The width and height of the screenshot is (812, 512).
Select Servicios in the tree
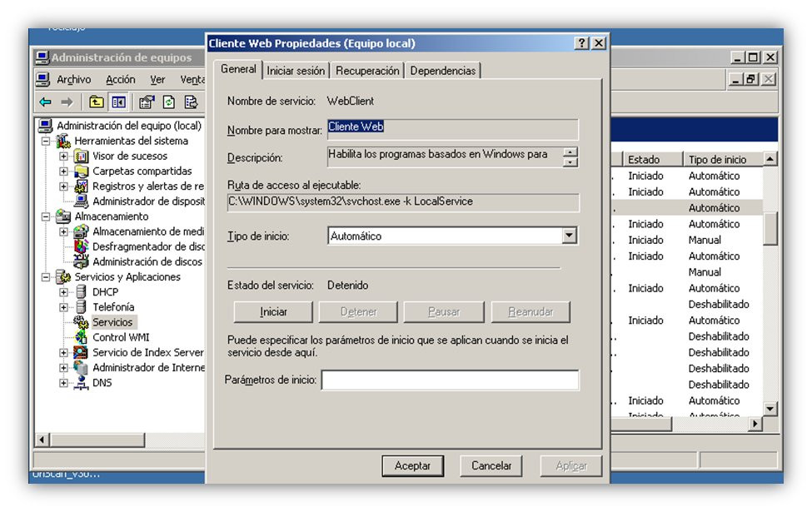pos(112,322)
